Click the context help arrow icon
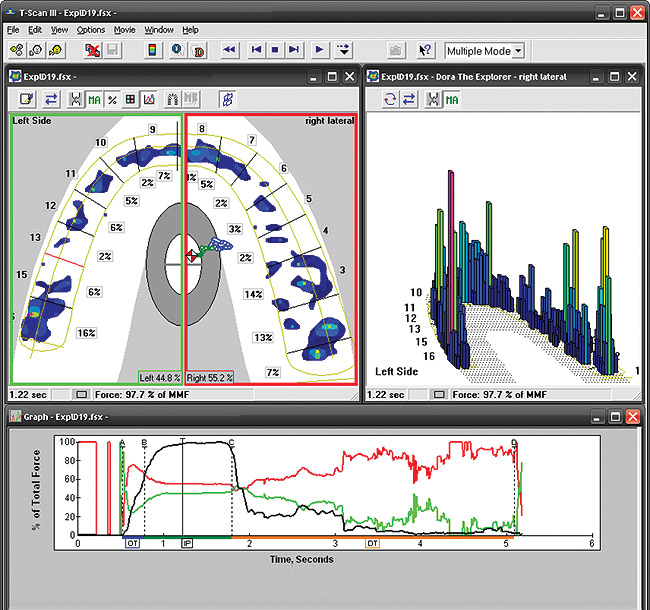 point(424,49)
